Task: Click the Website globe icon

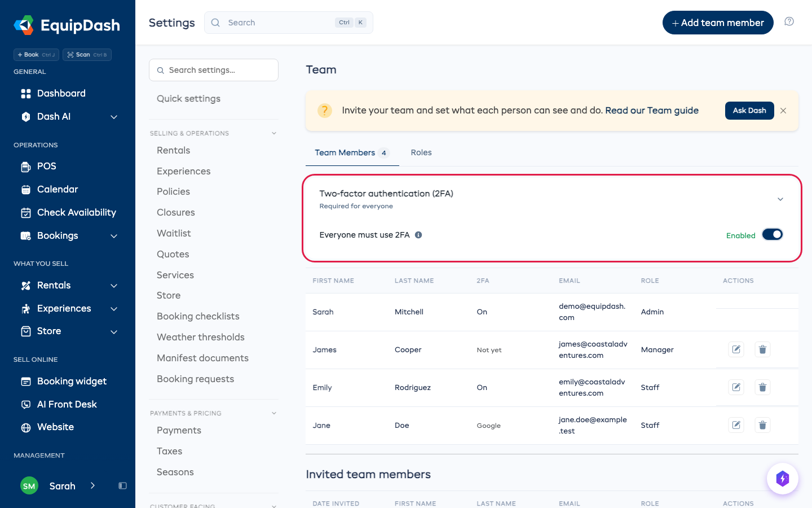Action: [26, 427]
